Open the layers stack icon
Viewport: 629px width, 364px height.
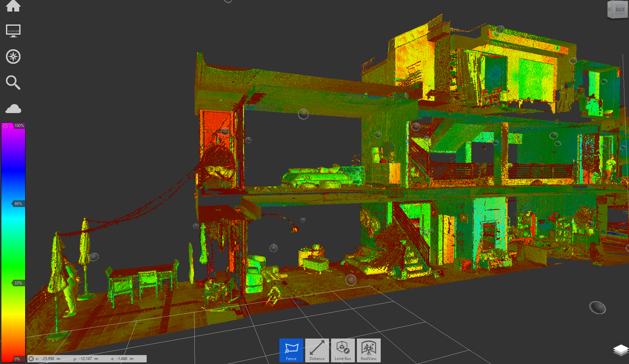(x=620, y=350)
